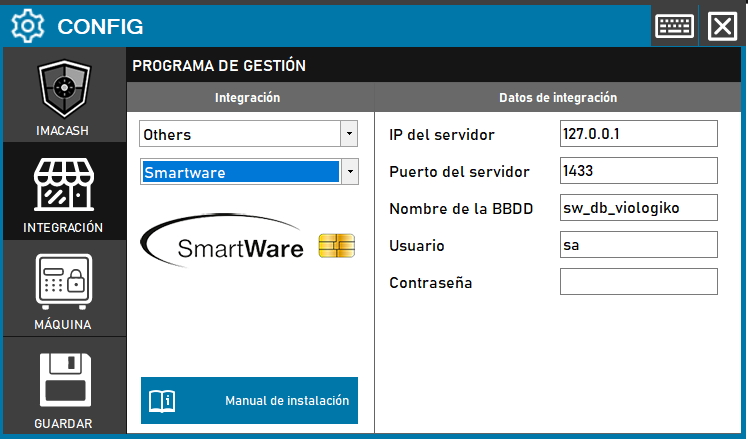748x439 pixels.
Task: Open the IMACASH section icon
Action: tap(64, 92)
